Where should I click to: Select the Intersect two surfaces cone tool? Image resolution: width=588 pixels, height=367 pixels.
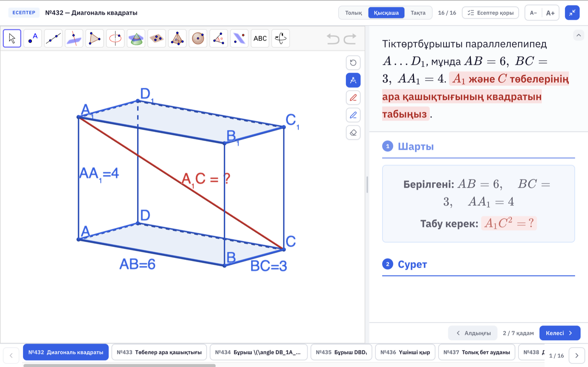tap(136, 38)
